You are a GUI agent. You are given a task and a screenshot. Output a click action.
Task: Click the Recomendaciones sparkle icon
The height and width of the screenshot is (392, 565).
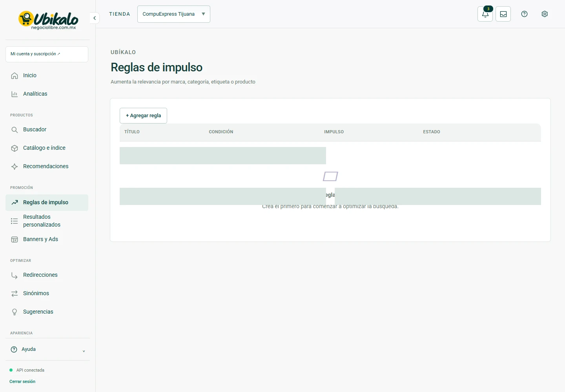(15, 167)
